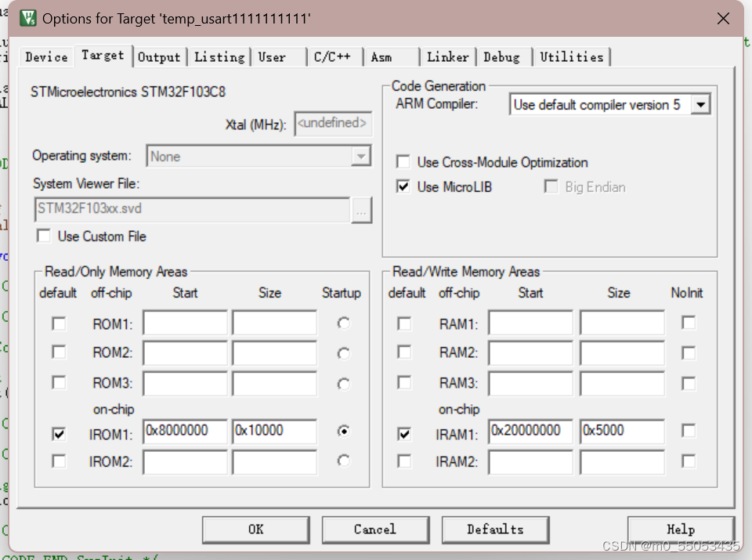Confirm settings with the OK button
The height and width of the screenshot is (560, 752).
[256, 529]
